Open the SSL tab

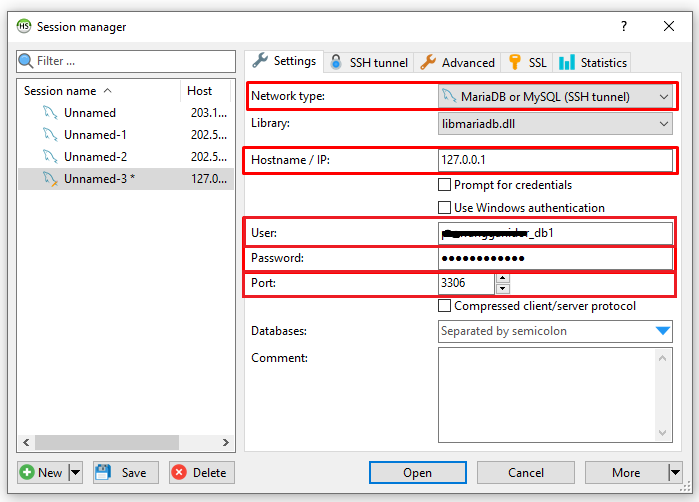(x=527, y=62)
